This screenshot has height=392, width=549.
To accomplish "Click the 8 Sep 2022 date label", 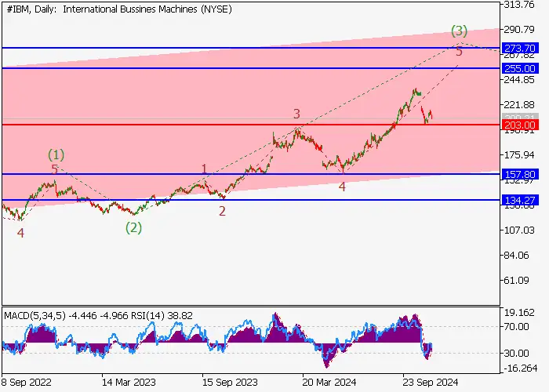I will point(27,383).
